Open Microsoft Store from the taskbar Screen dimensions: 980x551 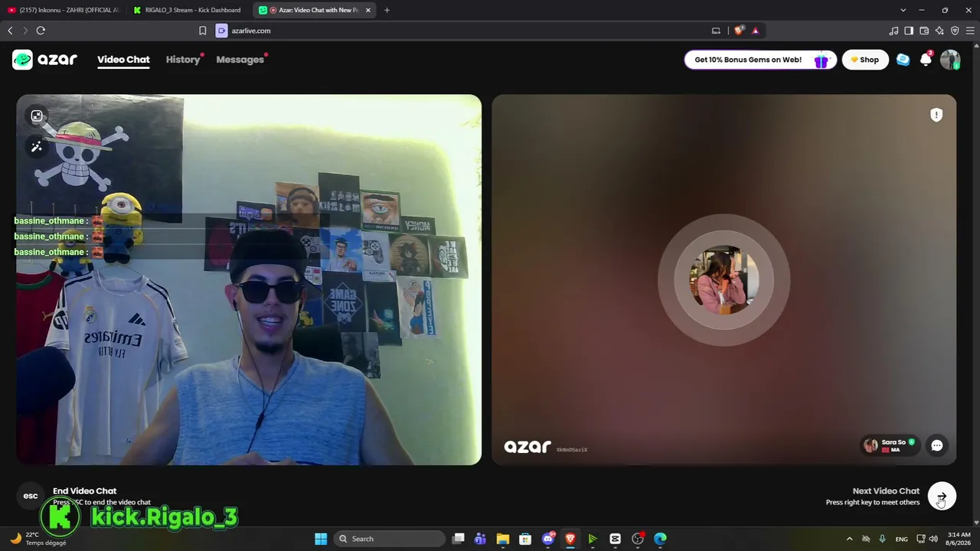click(x=525, y=539)
